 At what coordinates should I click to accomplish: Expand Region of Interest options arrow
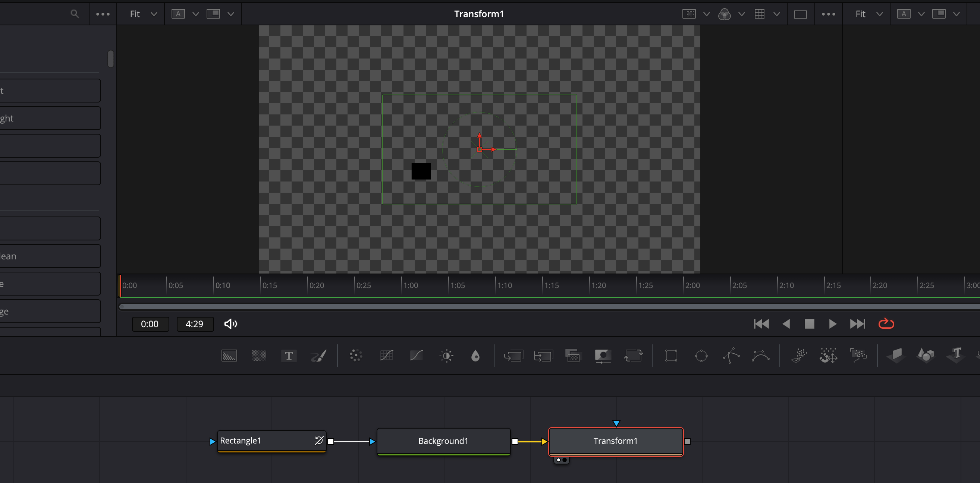coord(706,14)
